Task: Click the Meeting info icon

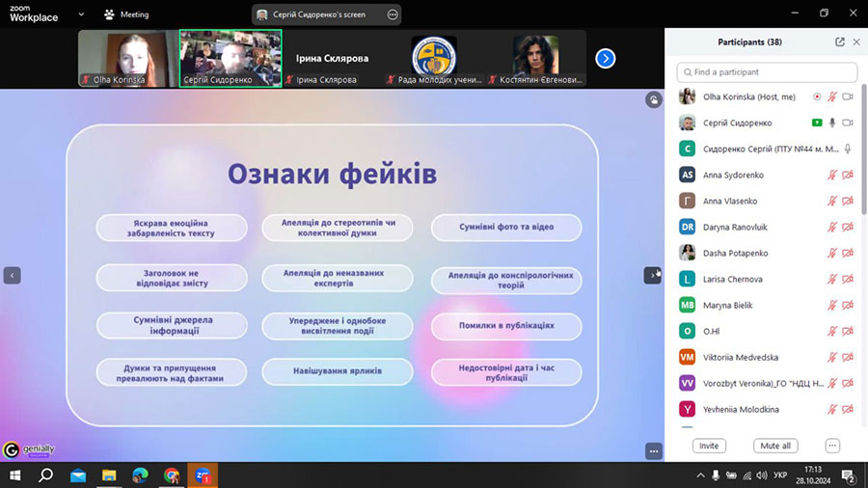Action: point(110,14)
